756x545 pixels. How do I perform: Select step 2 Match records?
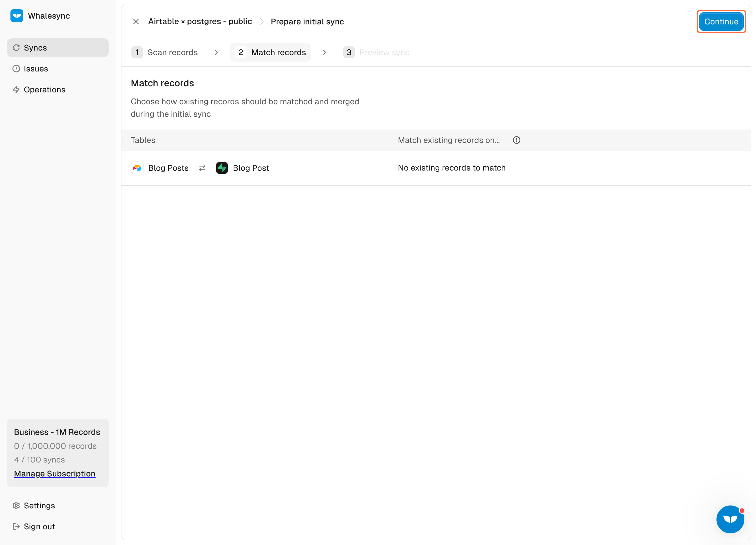(270, 52)
